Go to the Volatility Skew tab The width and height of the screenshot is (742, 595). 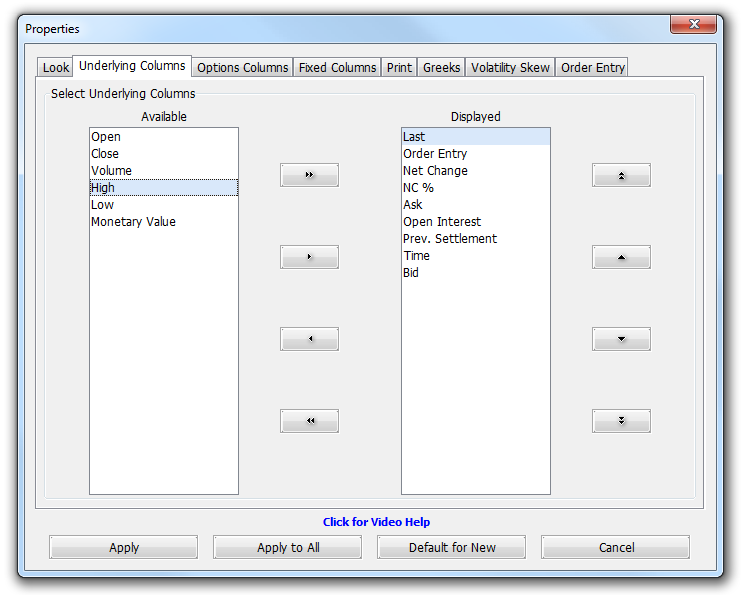pos(510,68)
